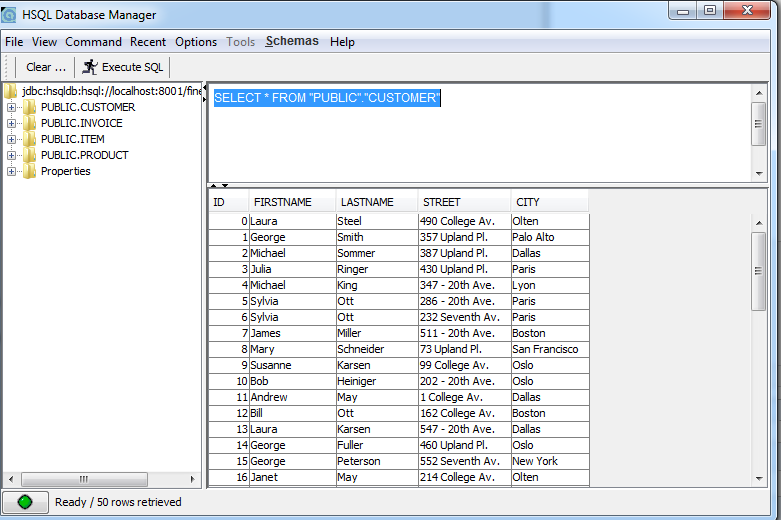Open the File menu
The height and width of the screenshot is (520, 781).
point(14,42)
